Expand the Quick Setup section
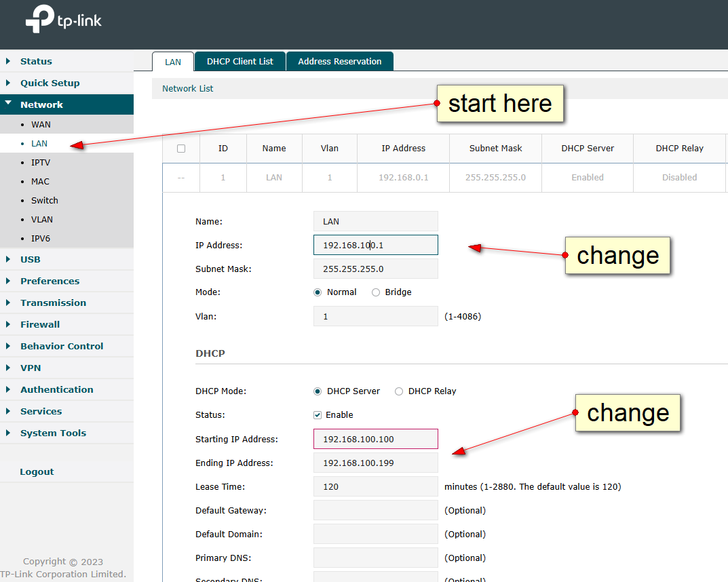The height and width of the screenshot is (582, 728). click(50, 83)
